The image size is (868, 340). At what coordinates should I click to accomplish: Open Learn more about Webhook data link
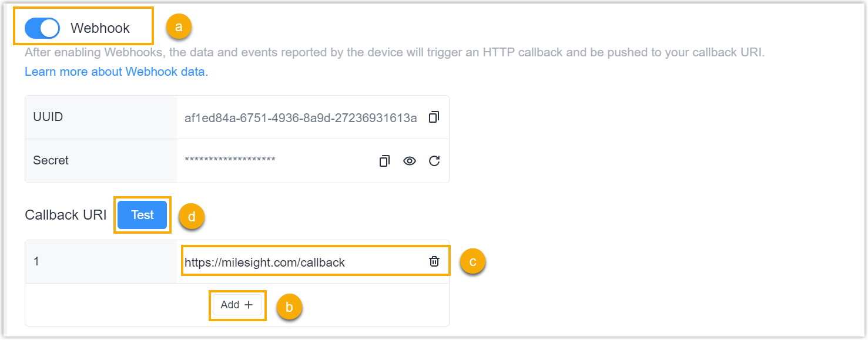coord(116,72)
